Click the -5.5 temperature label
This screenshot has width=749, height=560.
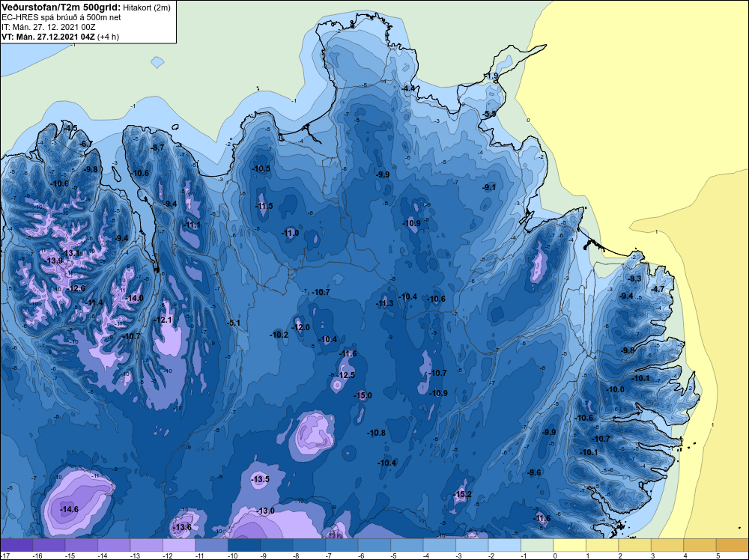[489, 114]
